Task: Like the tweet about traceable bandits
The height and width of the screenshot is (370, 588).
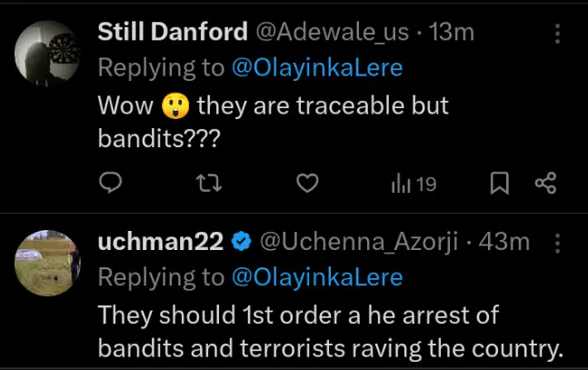Action: [x=308, y=184]
